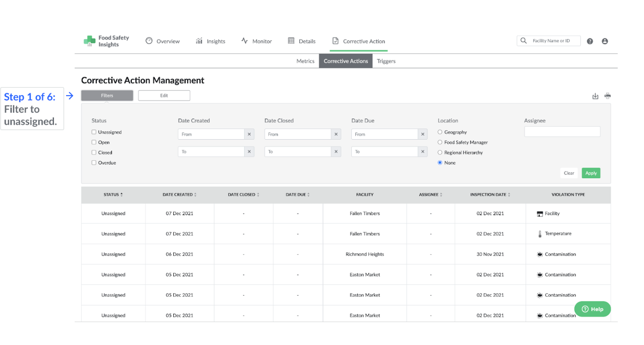This screenshot has height=345, width=644.
Task: Open the help question mark icon
Action: [590, 42]
